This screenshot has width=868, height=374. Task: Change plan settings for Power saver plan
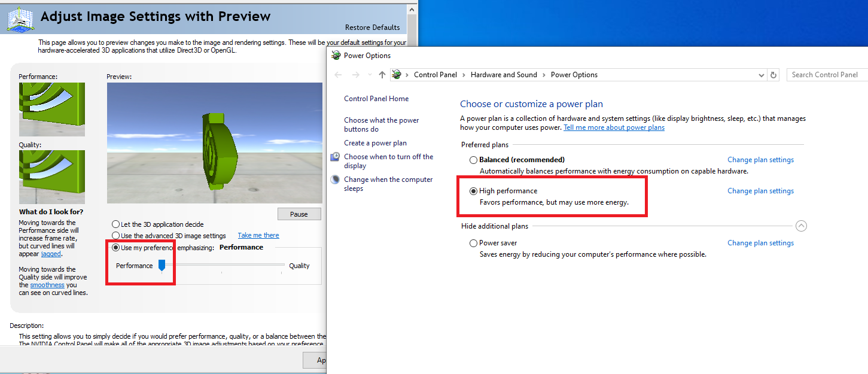[760, 243]
